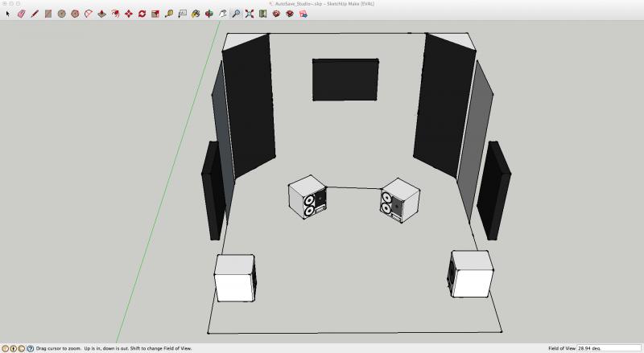Open the Add Location map icon
644x353 pixels.
coord(263,14)
